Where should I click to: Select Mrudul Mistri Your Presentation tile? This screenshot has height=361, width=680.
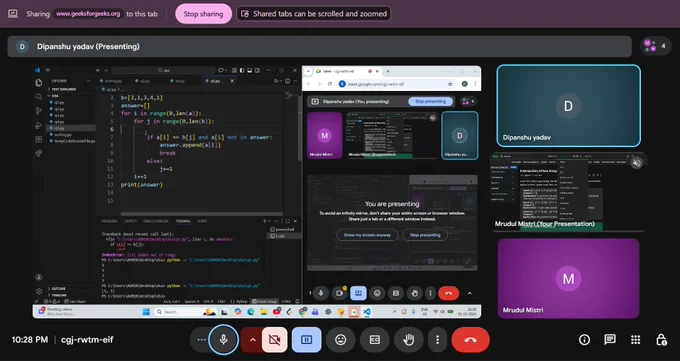pos(569,191)
